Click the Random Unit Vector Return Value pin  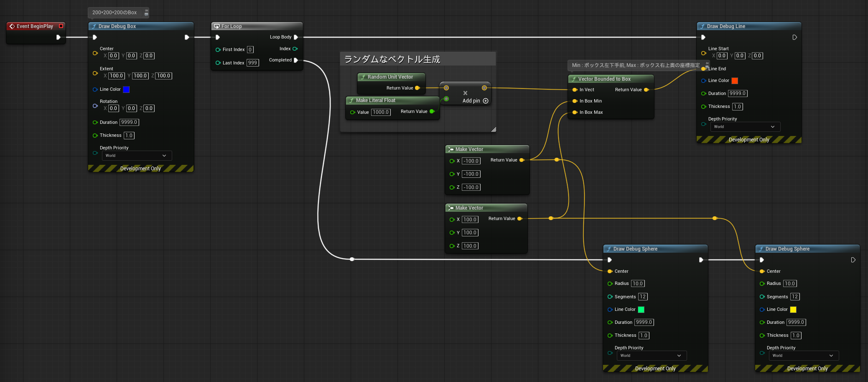417,88
